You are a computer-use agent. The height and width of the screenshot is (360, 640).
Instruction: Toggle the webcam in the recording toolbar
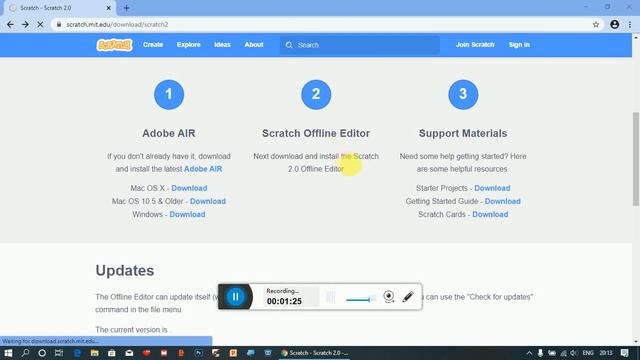tap(389, 297)
